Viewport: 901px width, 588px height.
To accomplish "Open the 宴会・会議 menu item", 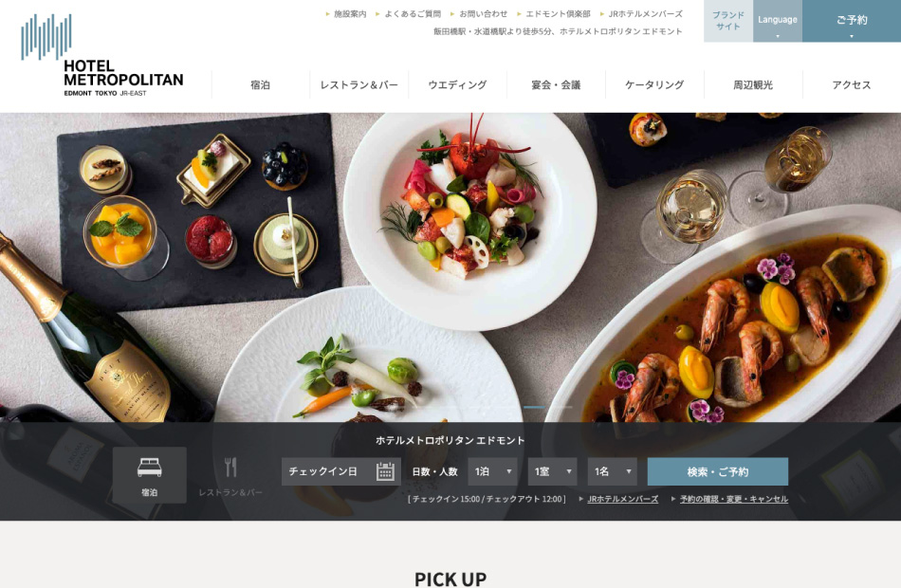I will click(x=556, y=85).
